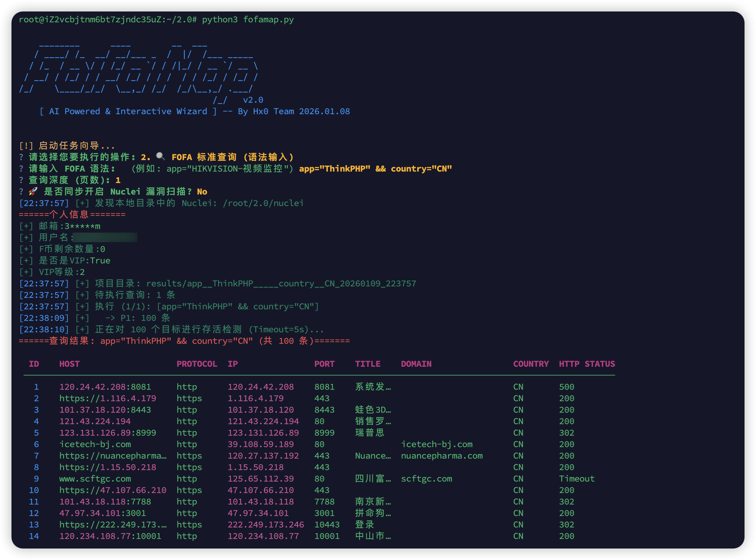Click the results project directory path
This screenshot has width=756, height=560.
tap(281, 284)
